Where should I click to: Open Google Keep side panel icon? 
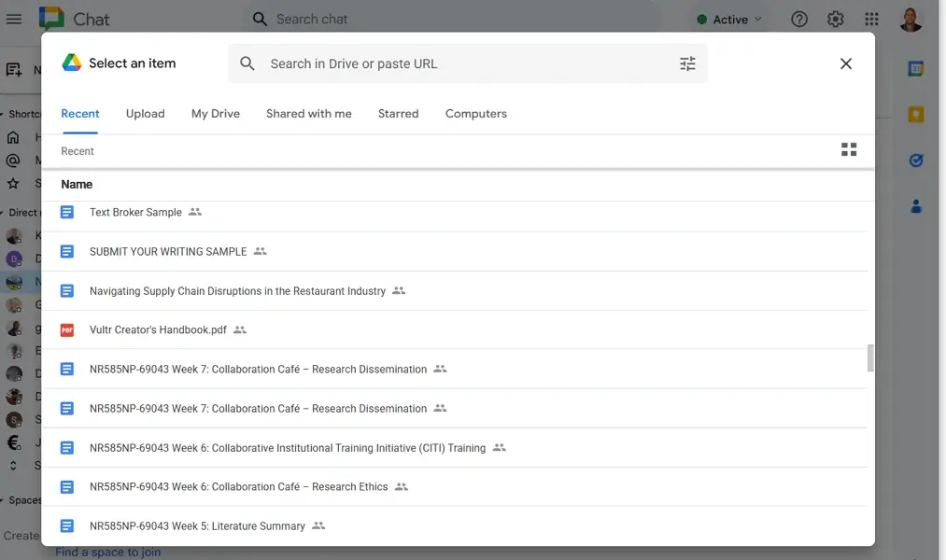[916, 115]
